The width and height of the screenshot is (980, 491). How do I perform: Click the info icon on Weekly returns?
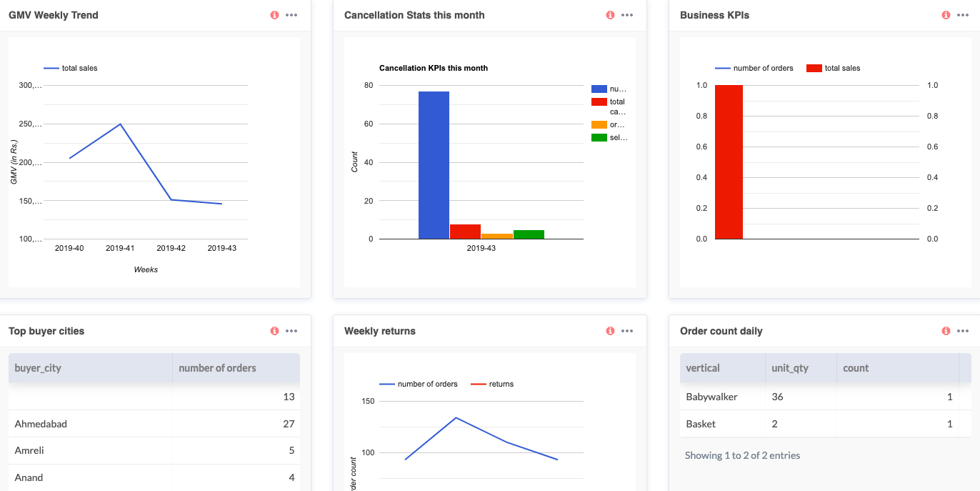click(x=610, y=330)
